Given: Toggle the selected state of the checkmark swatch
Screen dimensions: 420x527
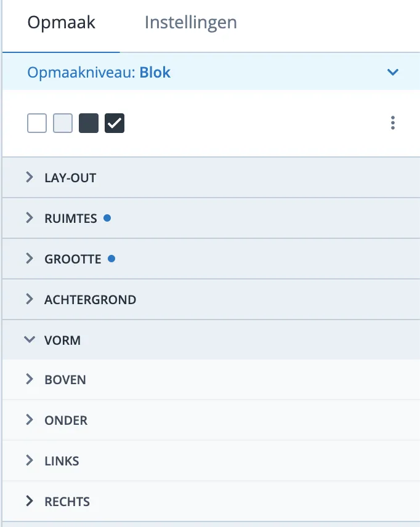Looking at the screenshot, I should (x=114, y=123).
